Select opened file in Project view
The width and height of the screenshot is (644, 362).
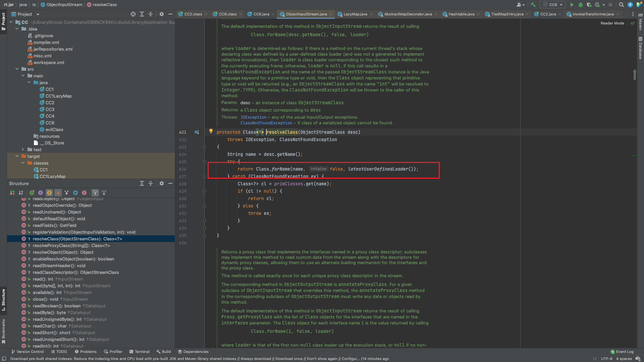point(133,14)
